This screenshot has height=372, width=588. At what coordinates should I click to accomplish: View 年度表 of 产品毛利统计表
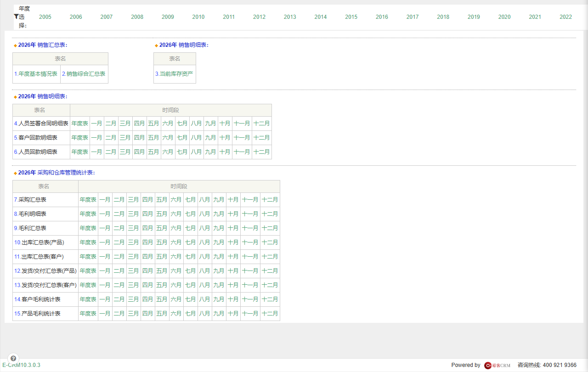point(88,314)
